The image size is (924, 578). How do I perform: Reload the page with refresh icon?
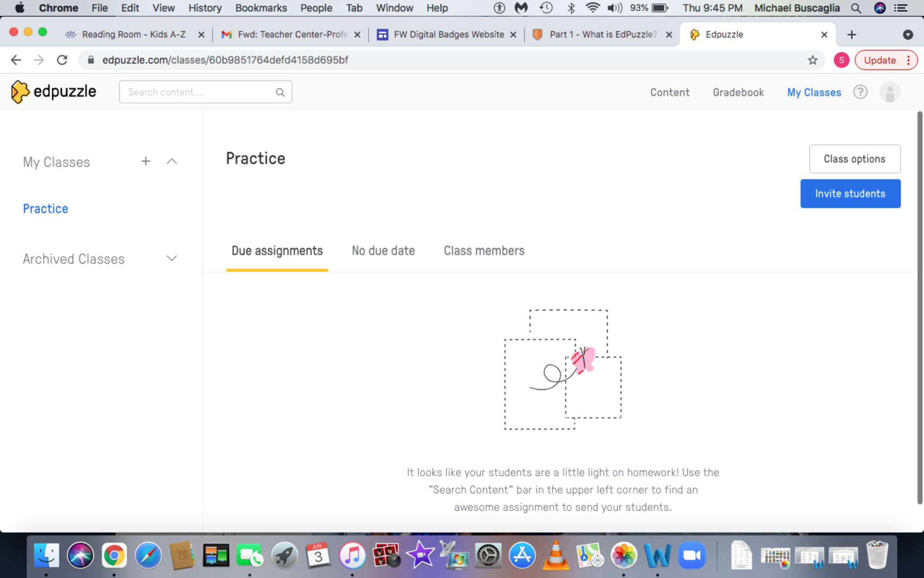coord(62,60)
